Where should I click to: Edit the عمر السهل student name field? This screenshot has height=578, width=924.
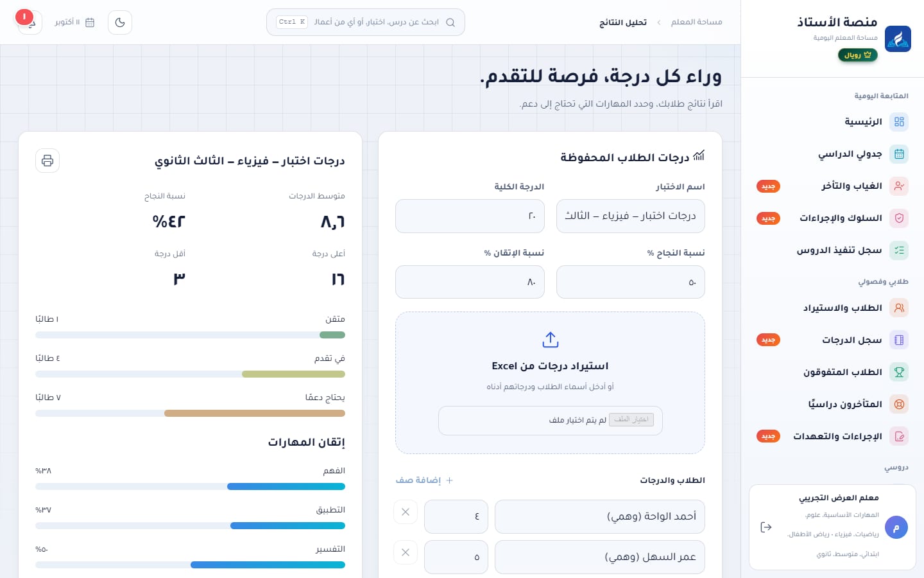pos(600,557)
